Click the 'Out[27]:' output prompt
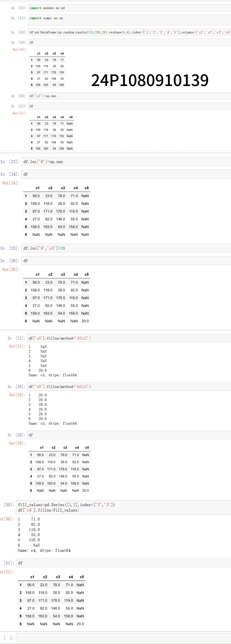 point(17,346)
